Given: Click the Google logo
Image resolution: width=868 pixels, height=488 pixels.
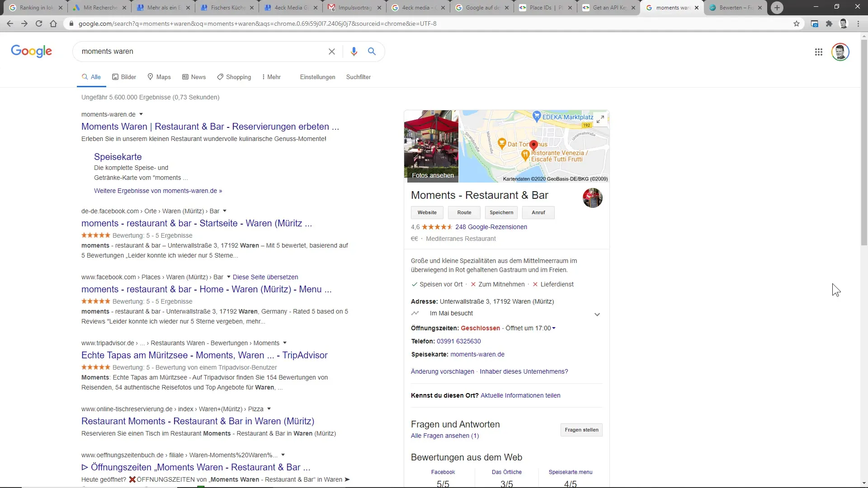Looking at the screenshot, I should [32, 51].
